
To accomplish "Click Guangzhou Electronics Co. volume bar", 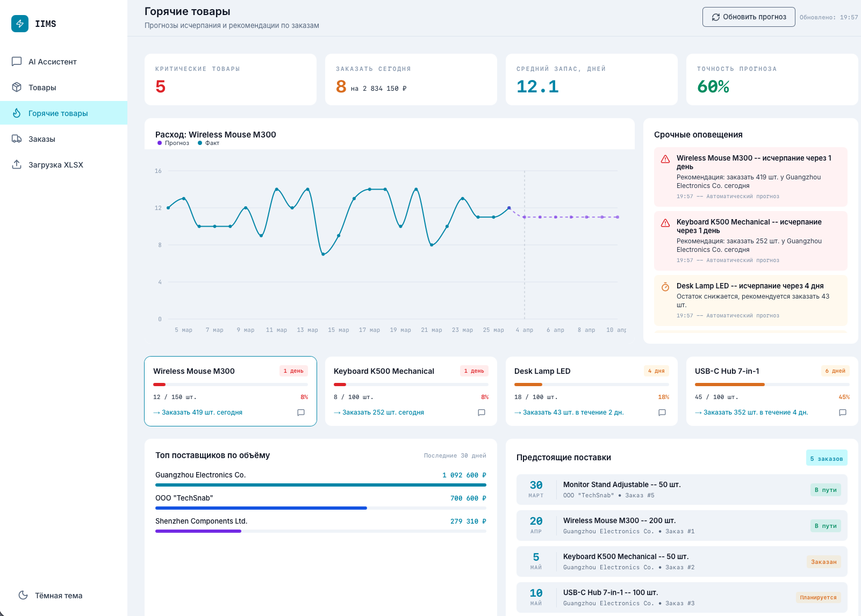I will point(320,485).
